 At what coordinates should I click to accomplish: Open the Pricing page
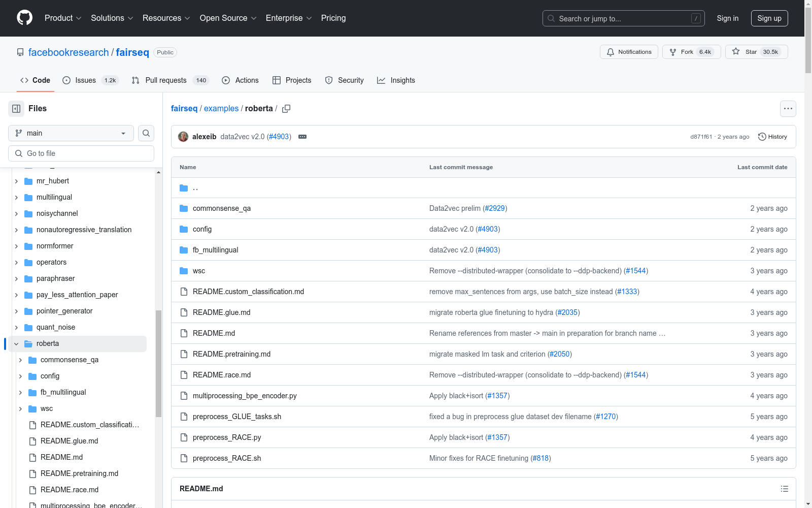tap(333, 18)
